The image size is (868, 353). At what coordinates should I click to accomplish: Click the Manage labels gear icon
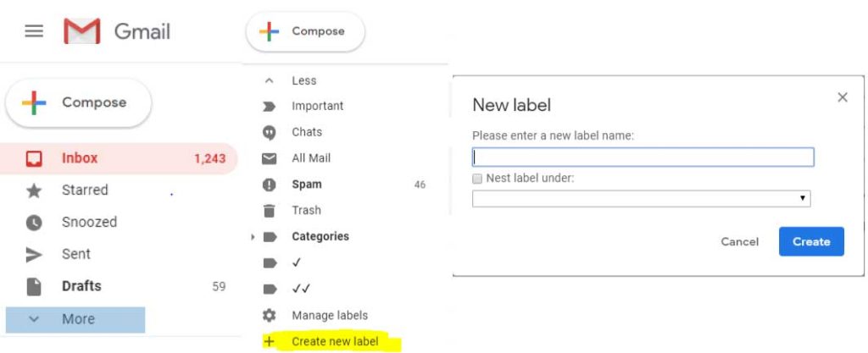click(x=270, y=316)
